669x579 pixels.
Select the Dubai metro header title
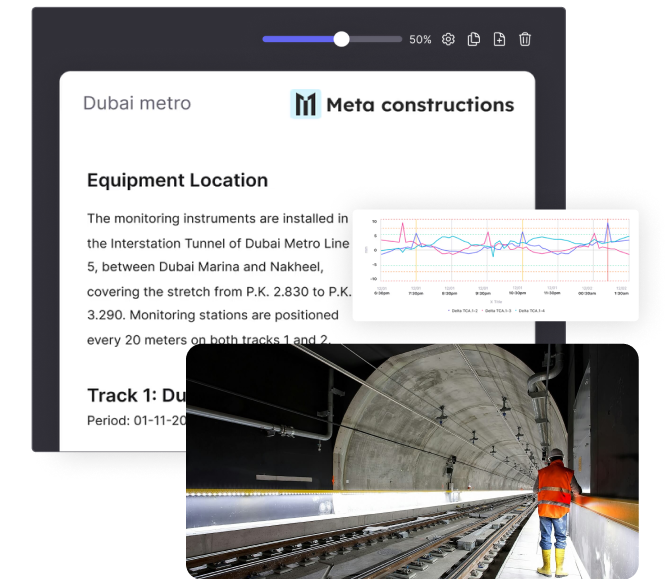[x=136, y=103]
